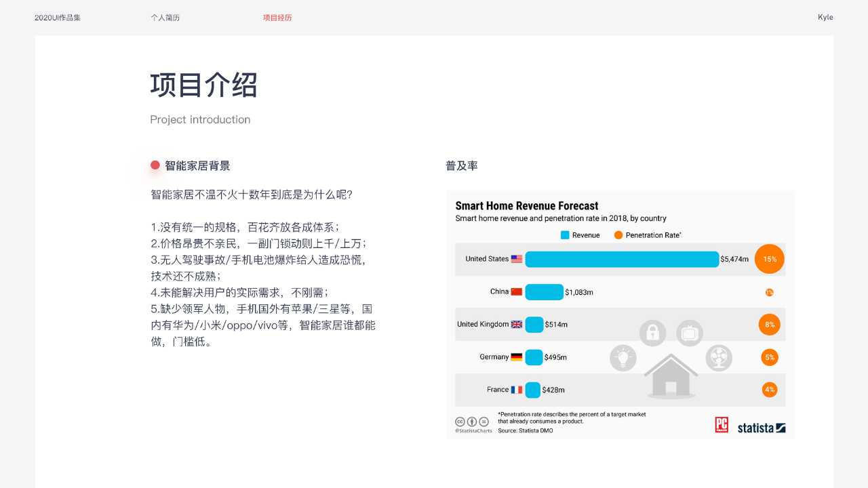Click the television icon in the chart
The height and width of the screenshot is (488, 868).
coord(690,333)
